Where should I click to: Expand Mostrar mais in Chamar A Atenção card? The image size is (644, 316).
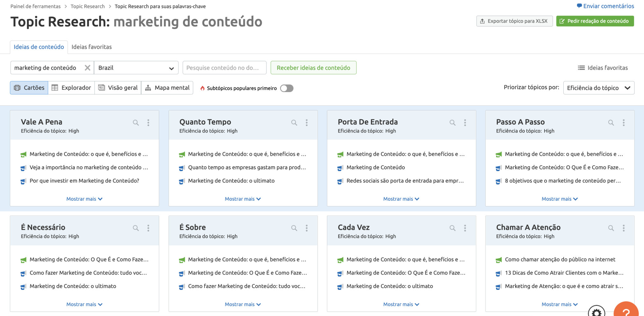(x=560, y=304)
